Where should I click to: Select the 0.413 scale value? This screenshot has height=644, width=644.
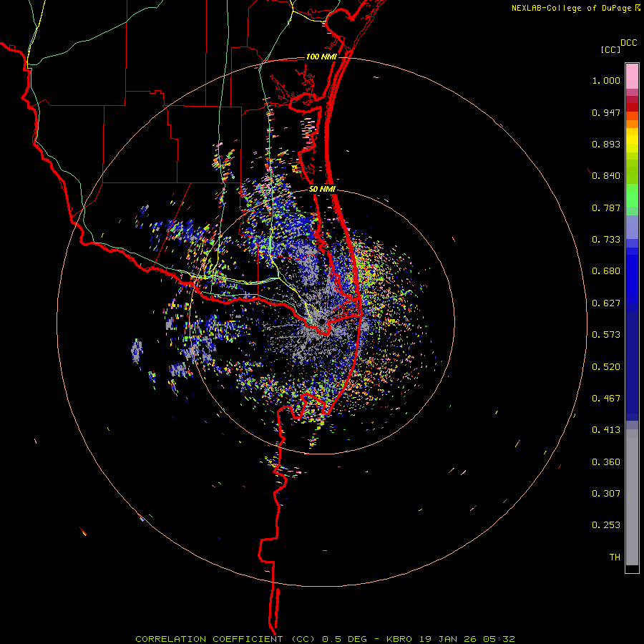click(x=606, y=430)
